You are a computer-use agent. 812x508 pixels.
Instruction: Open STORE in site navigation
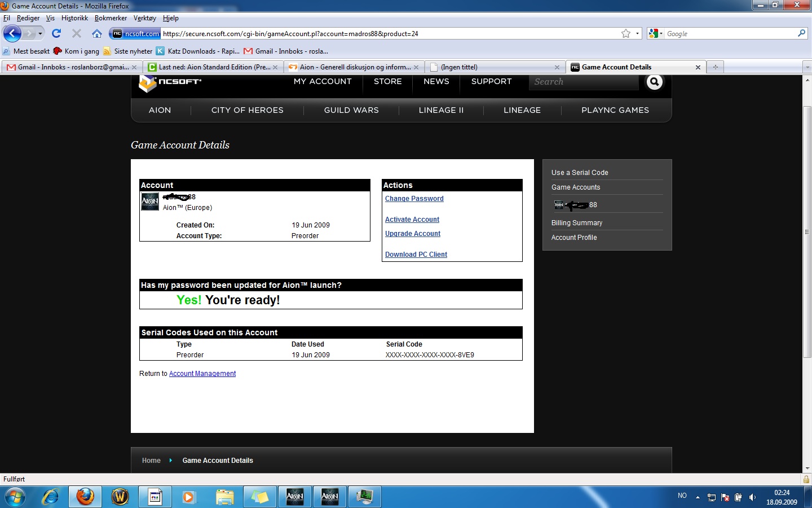[388, 81]
